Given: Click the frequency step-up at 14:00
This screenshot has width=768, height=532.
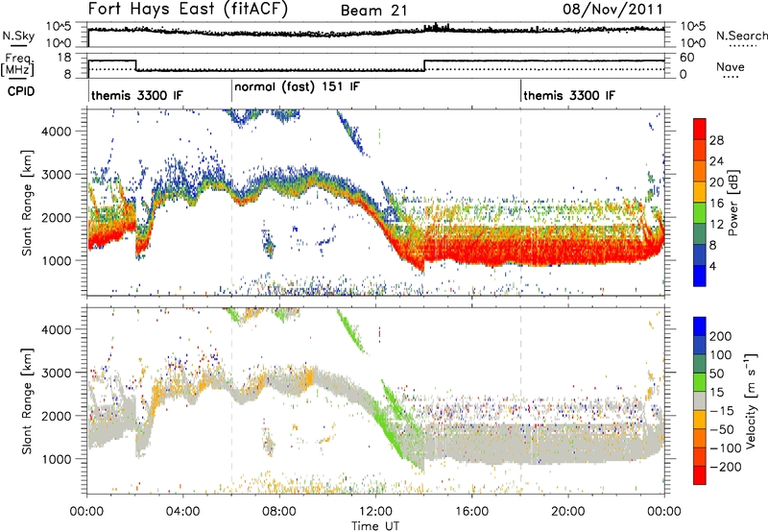Looking at the screenshot, I should (424, 65).
